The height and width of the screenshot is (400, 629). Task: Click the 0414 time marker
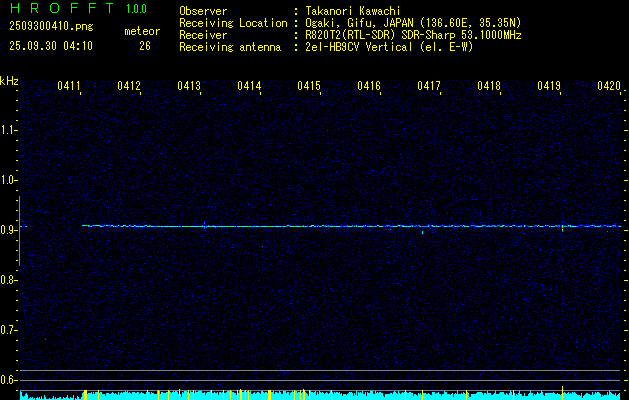(249, 86)
